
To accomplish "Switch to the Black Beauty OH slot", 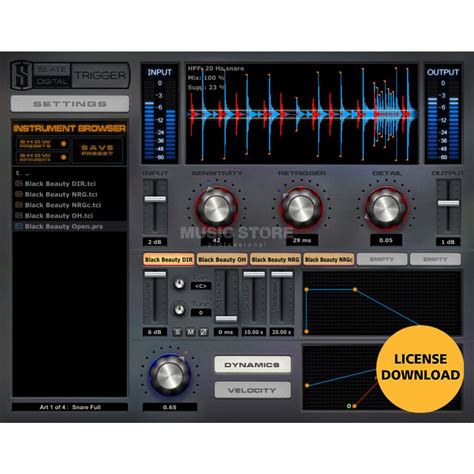I will 222,259.
